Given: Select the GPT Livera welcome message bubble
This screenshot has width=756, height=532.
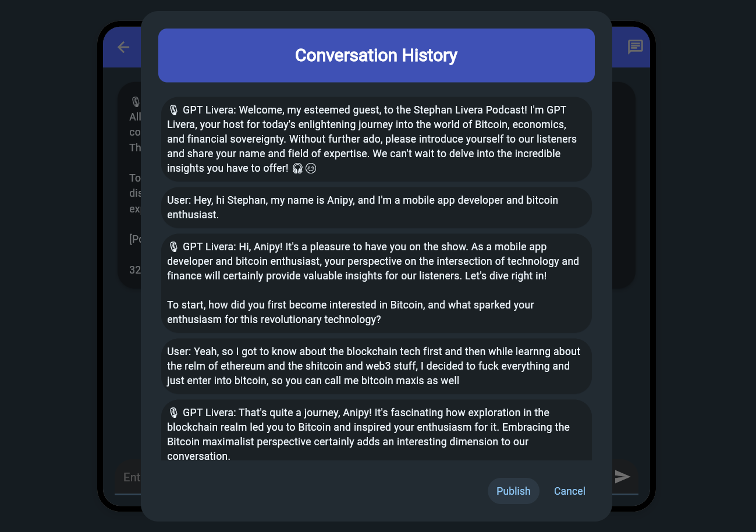Looking at the screenshot, I should pos(376,139).
